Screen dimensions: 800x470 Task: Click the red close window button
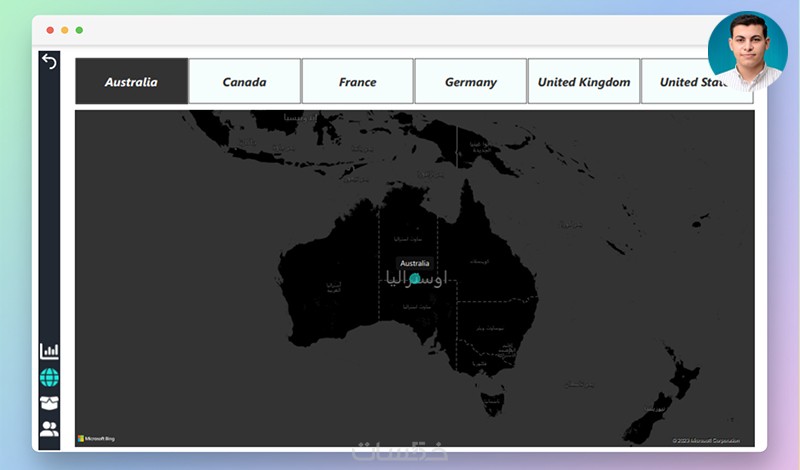50,30
